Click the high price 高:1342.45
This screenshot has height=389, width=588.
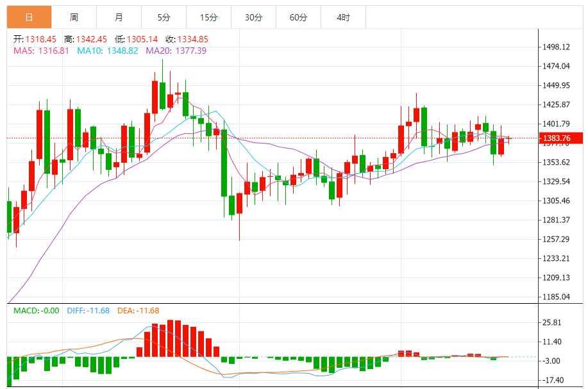pos(85,39)
